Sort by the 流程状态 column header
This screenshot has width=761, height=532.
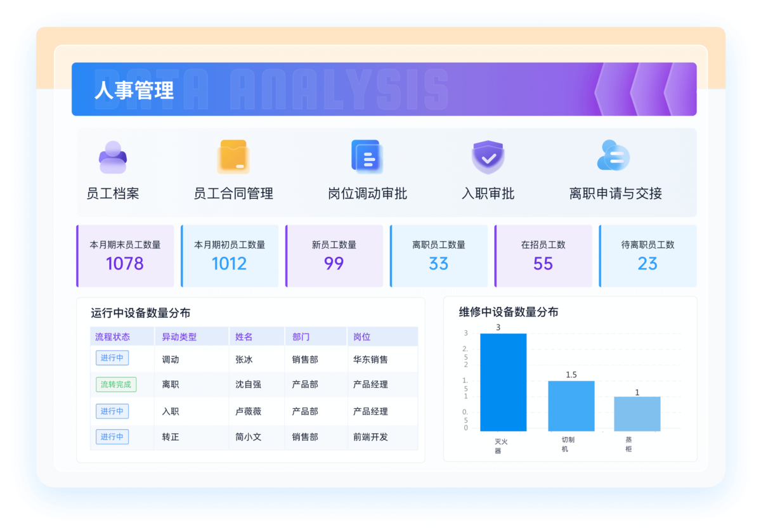tap(108, 336)
